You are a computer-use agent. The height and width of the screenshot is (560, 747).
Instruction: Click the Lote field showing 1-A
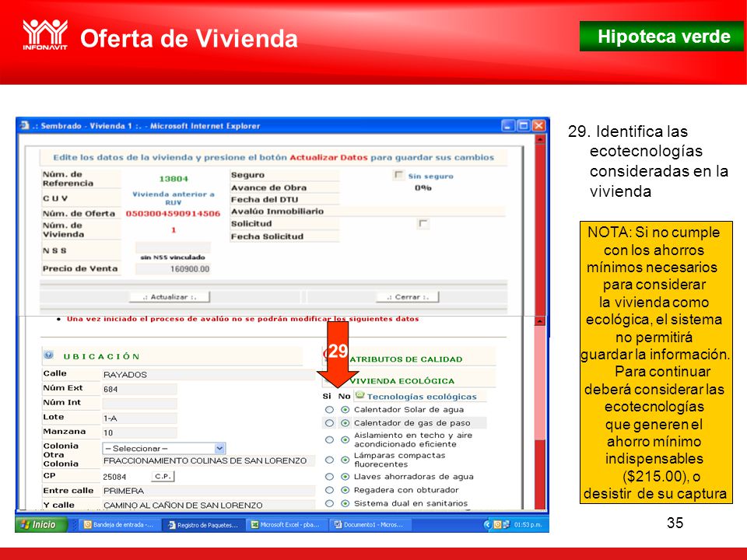(139, 418)
